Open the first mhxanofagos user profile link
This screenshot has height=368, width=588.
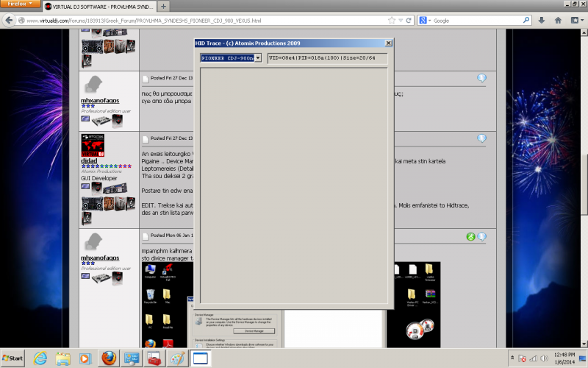(100, 100)
